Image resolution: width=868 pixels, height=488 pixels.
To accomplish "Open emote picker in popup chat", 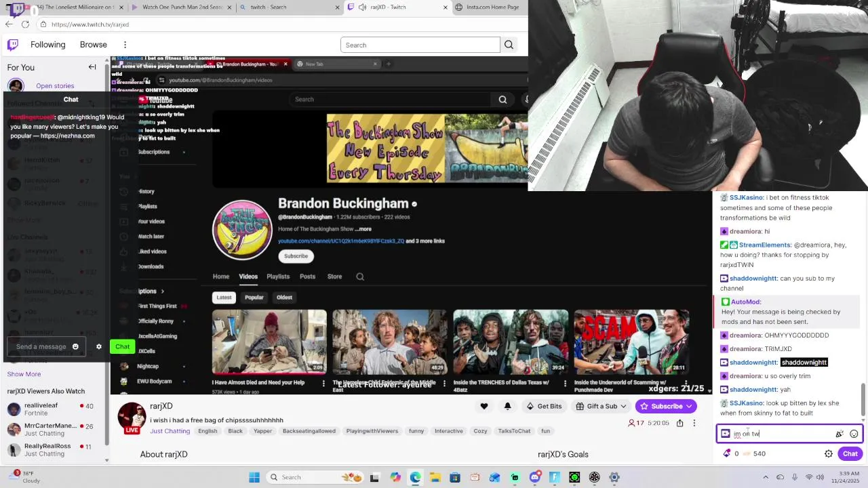I will [75, 346].
